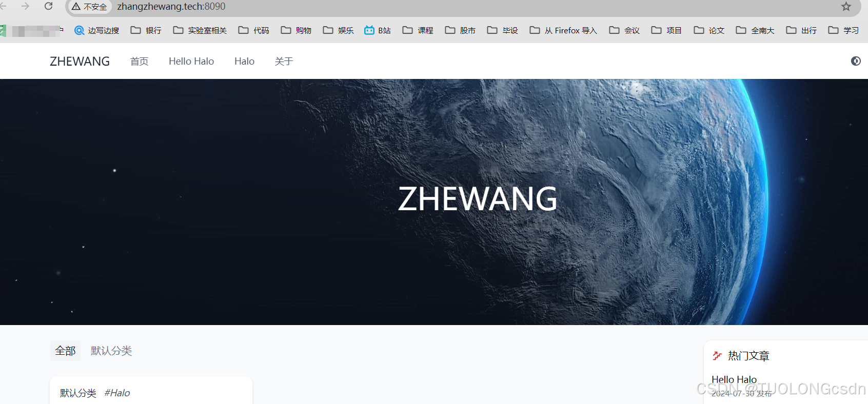Toggle dark mode with the theme icon
Screen dimensions: 868x404
(x=856, y=61)
